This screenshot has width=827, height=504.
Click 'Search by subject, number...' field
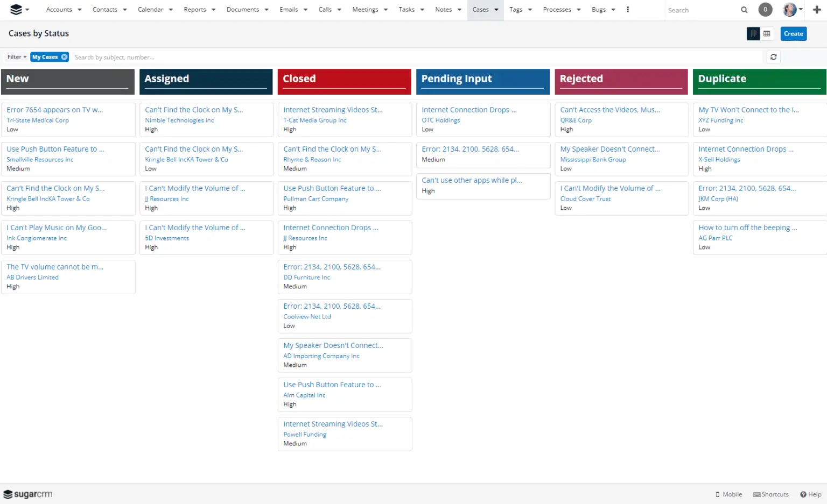click(x=418, y=57)
